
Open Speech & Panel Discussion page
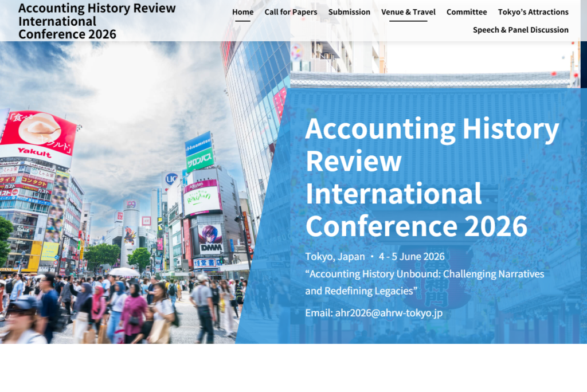521,30
